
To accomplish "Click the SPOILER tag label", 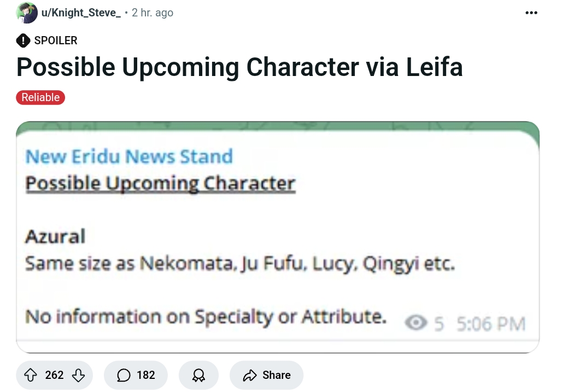I will coord(56,40).
